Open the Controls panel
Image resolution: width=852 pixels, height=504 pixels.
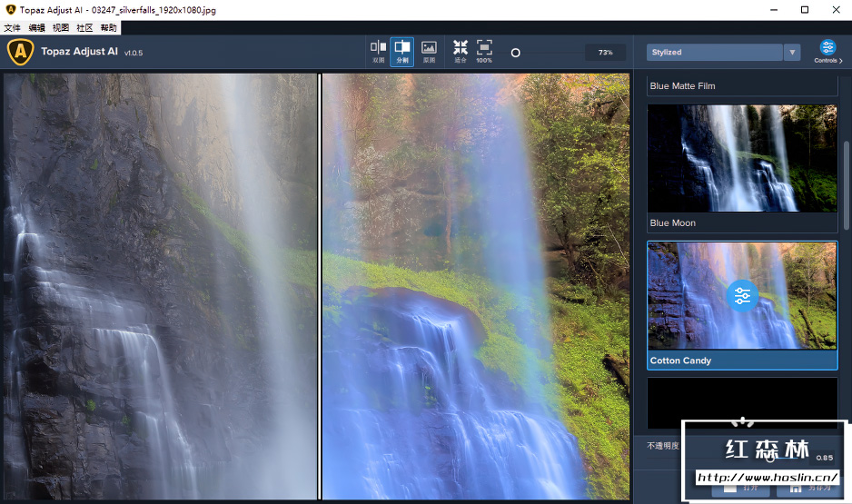pyautogui.click(x=827, y=52)
